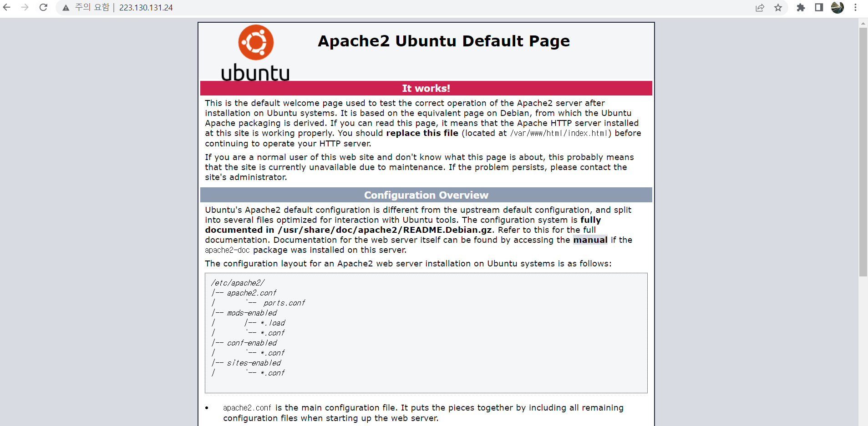Viewport: 868px width, 426px height.
Task: Open the manual link
Action: coord(590,240)
